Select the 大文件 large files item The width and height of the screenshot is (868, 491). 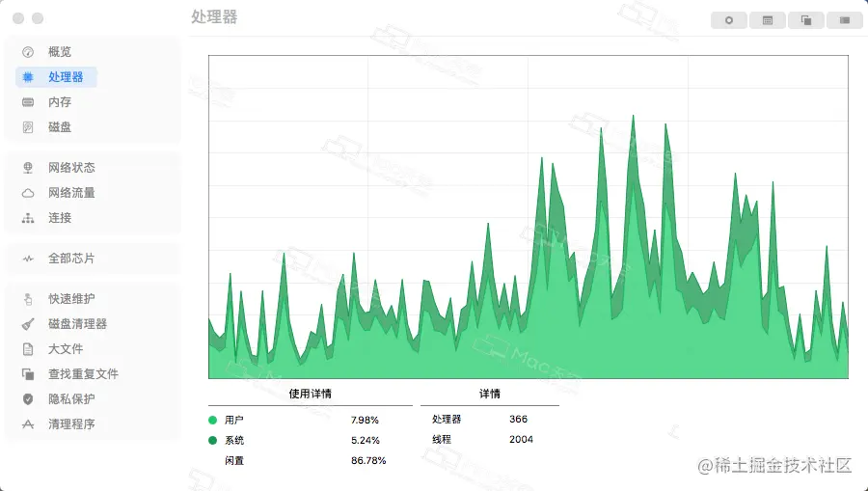pos(66,349)
